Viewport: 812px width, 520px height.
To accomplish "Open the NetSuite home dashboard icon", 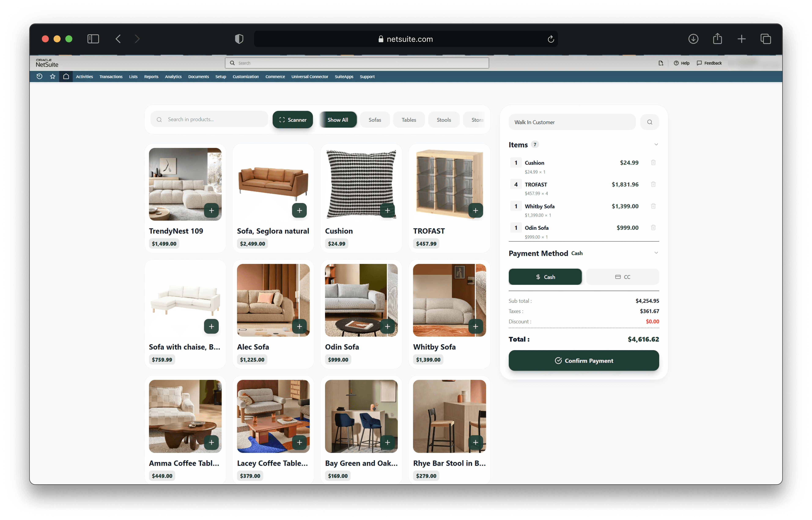I will [66, 77].
